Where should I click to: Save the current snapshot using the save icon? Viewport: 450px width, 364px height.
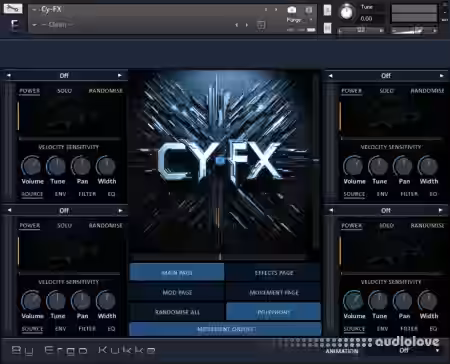point(261,25)
